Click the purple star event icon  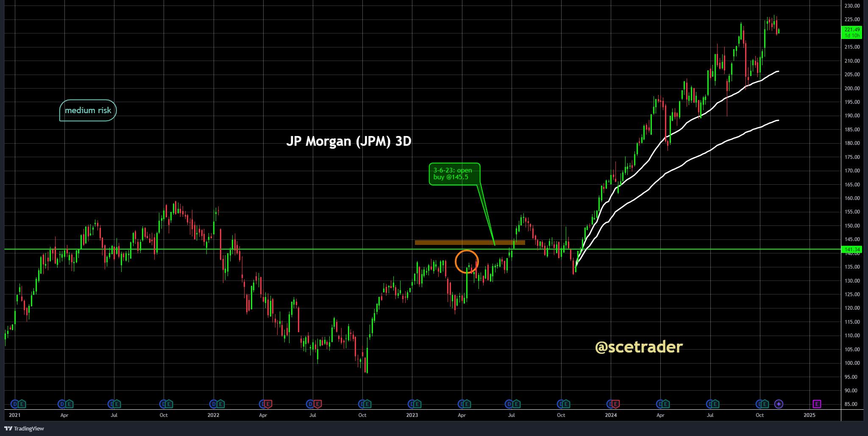pos(779,404)
